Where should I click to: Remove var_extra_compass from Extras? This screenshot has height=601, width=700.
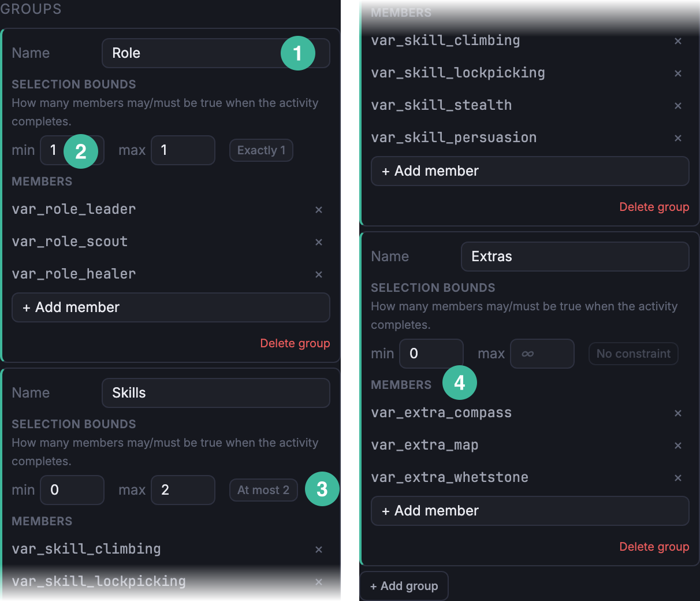coord(678,413)
